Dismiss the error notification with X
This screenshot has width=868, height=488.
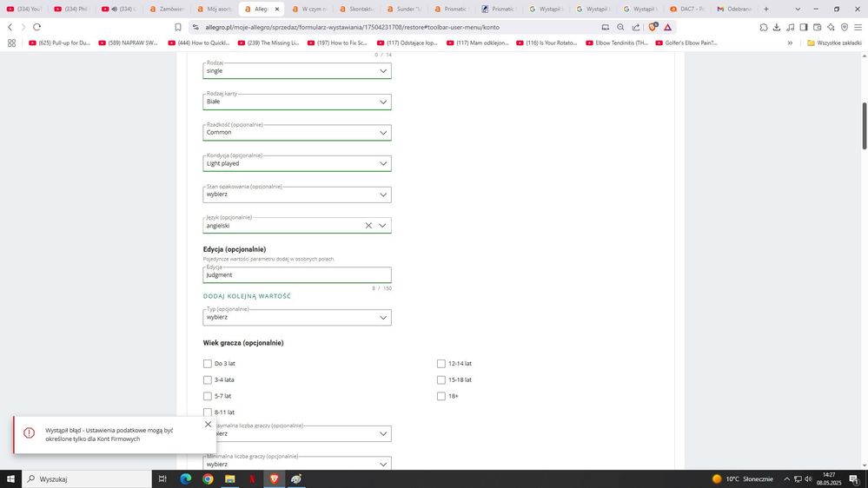(208, 425)
